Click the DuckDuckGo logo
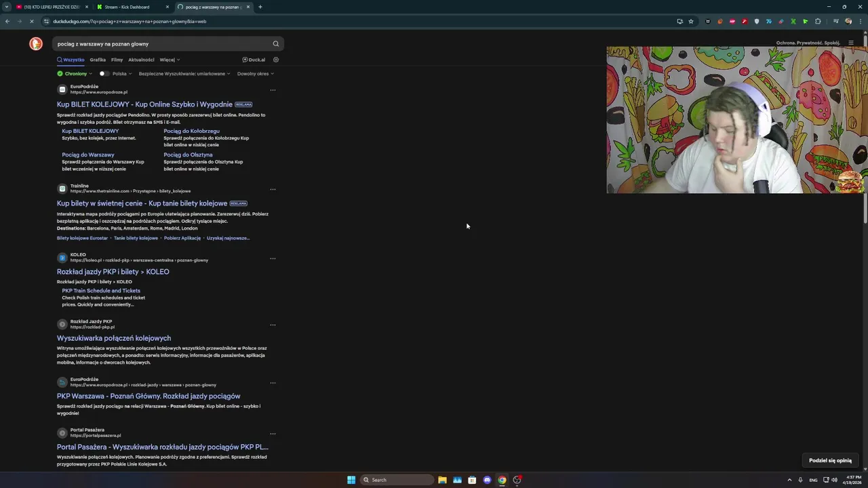 36,43
